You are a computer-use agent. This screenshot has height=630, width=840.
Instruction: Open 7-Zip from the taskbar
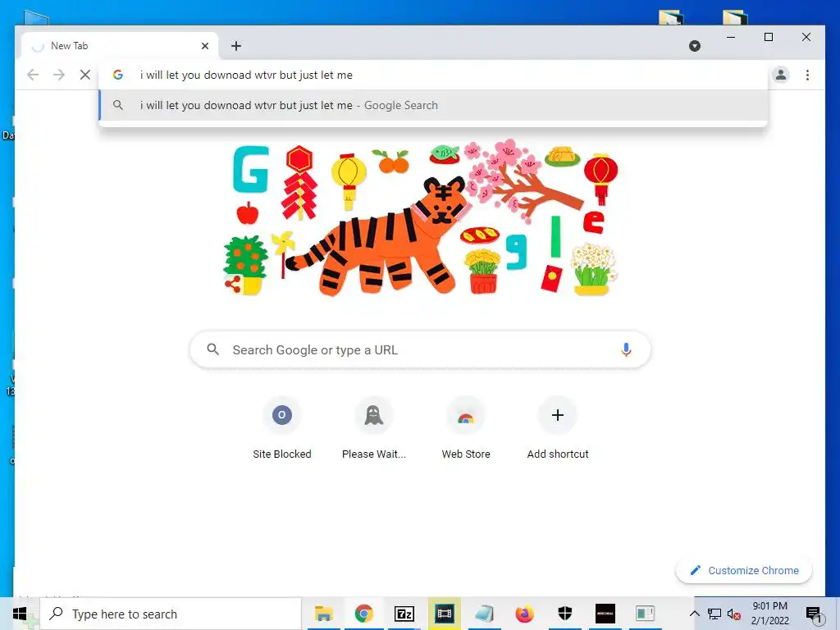click(404, 614)
